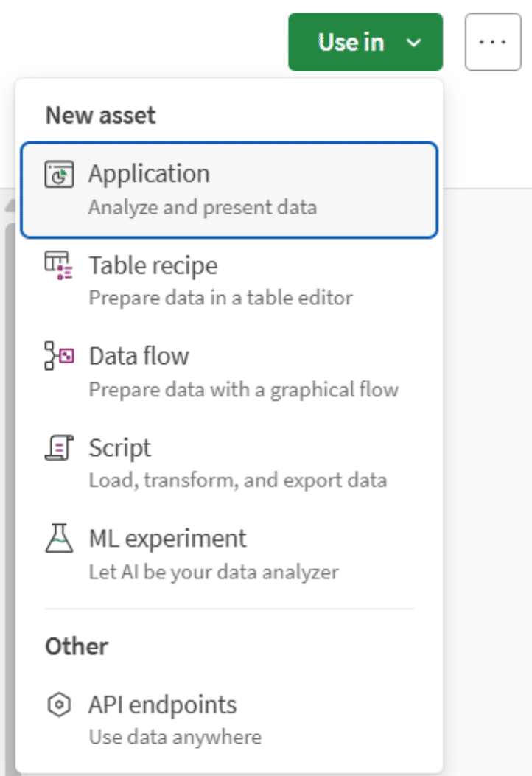
Task: Choose the ML experiment option title
Action: click(167, 539)
